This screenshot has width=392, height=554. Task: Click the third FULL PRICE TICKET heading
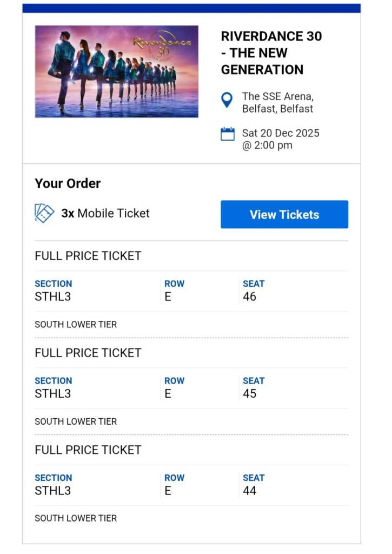[x=88, y=450]
